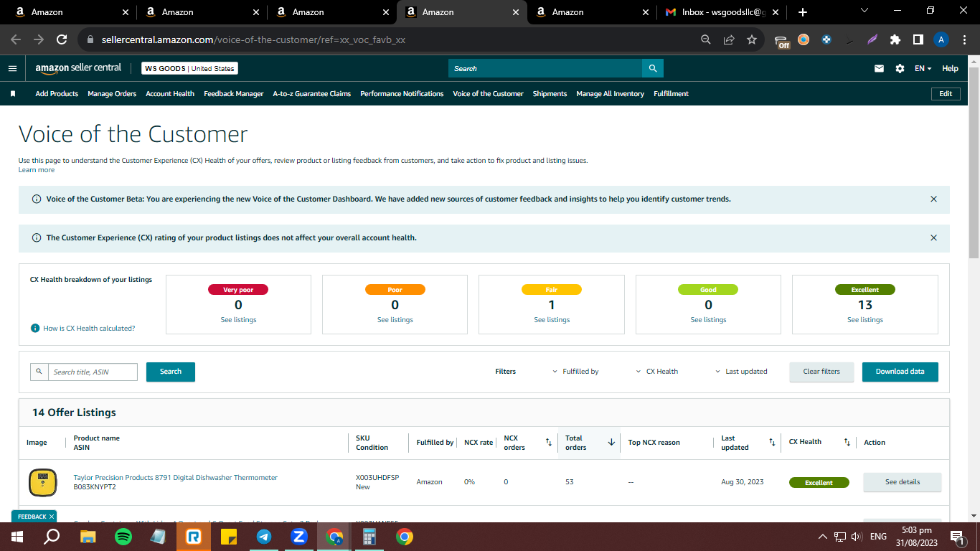Expand the CX Health filter dropdown

(x=657, y=372)
